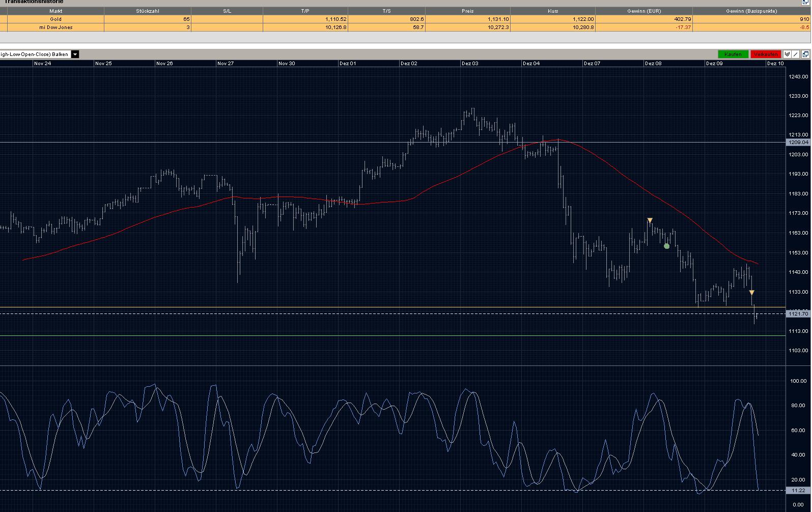Click the 1103.00 price axis label
The height and width of the screenshot is (512, 812).
pos(799,351)
